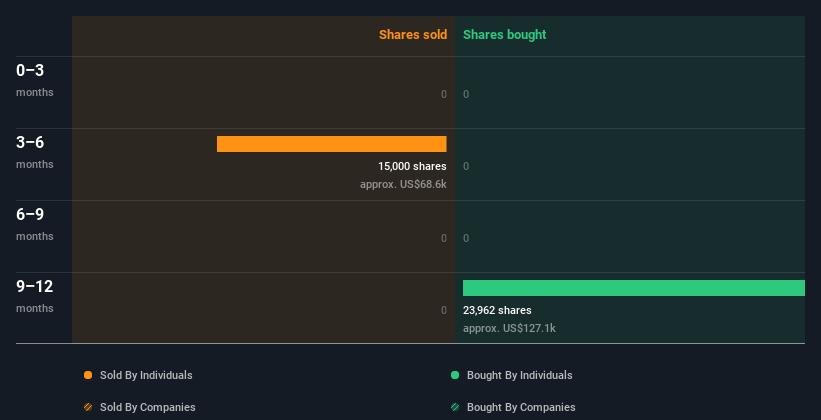Click the 0–3 months shares bought zero

click(x=466, y=94)
